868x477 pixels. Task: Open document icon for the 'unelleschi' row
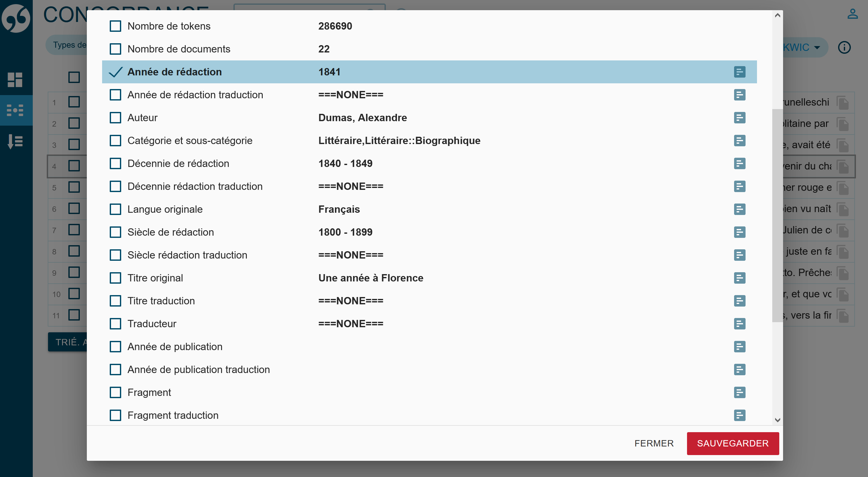(x=842, y=103)
